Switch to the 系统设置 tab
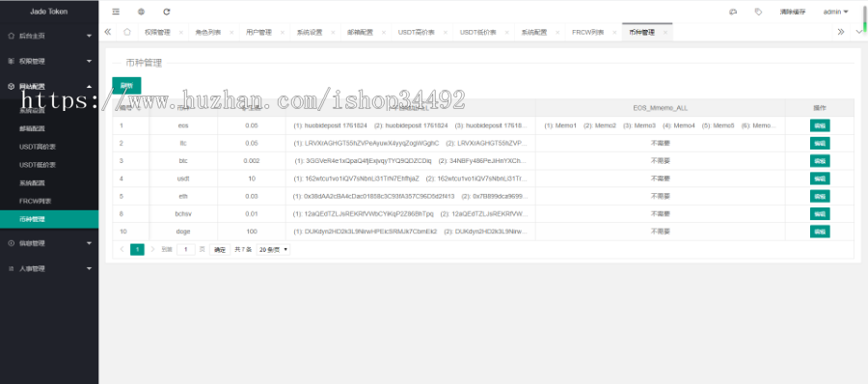The width and height of the screenshot is (868, 384). pyautogui.click(x=309, y=32)
